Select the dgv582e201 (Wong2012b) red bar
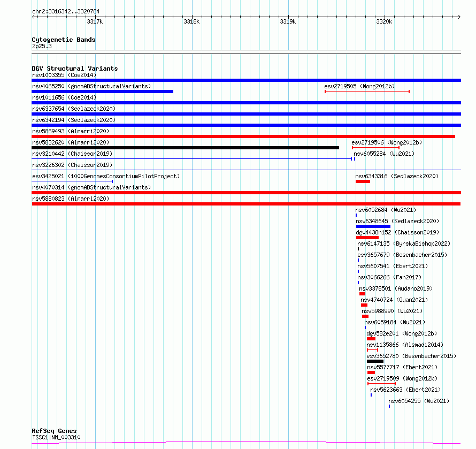Screen dimensions: 476x449 [x=371, y=339]
